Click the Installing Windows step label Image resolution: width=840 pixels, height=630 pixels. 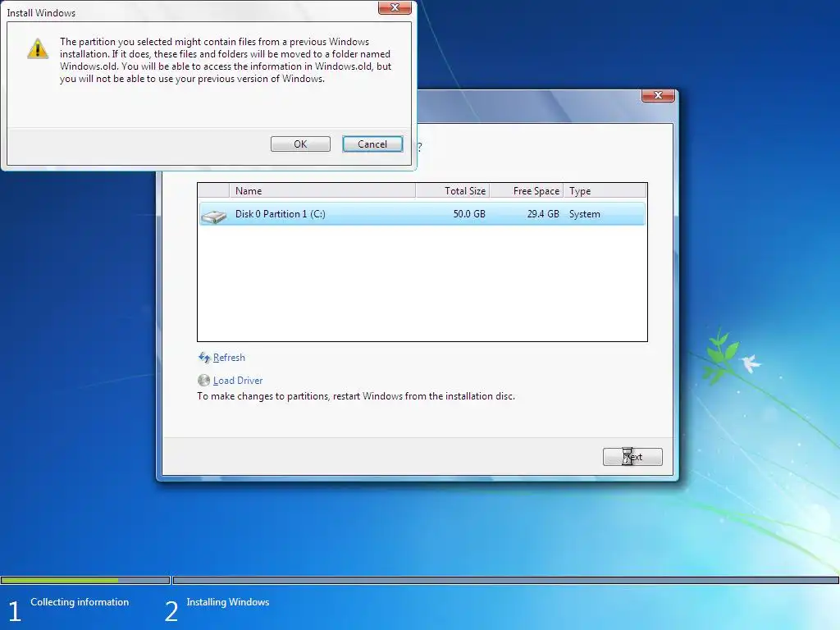coord(228,601)
